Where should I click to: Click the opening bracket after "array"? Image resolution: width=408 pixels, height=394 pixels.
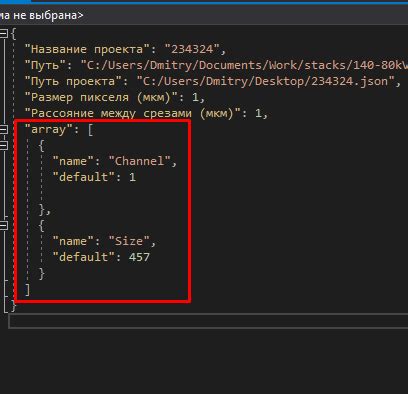point(90,129)
